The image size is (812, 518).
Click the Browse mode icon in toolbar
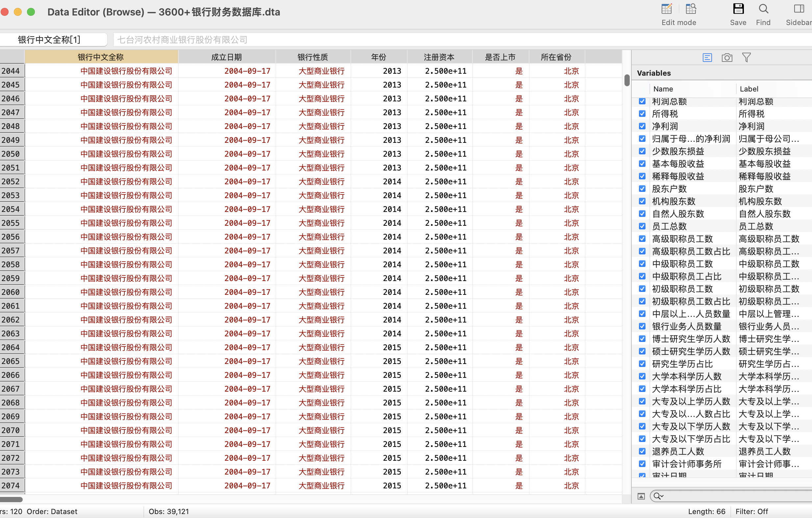(691, 9)
